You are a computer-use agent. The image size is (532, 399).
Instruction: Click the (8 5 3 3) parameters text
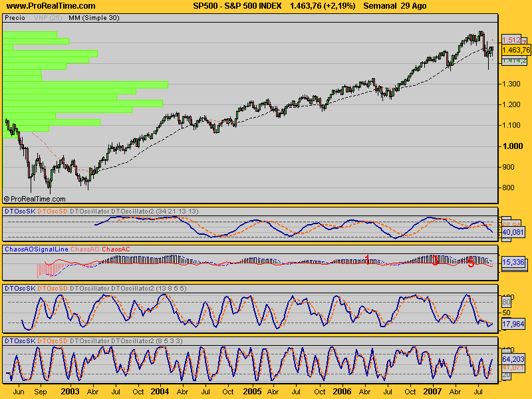[169, 341]
